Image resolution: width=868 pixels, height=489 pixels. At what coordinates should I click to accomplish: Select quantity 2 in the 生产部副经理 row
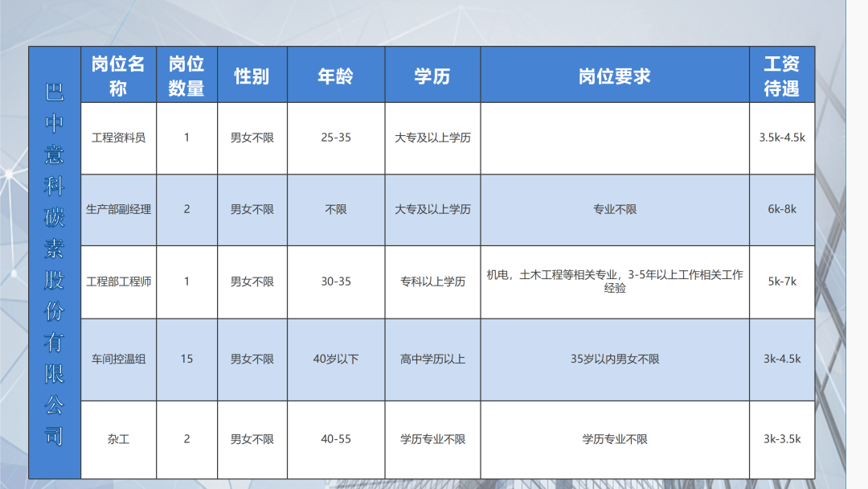click(x=186, y=209)
